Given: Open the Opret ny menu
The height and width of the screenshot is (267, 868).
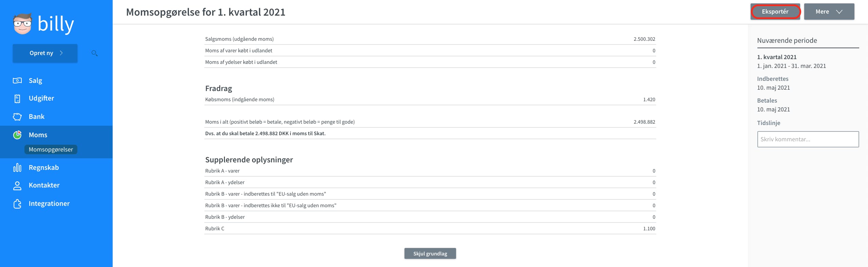Looking at the screenshot, I should coord(45,53).
